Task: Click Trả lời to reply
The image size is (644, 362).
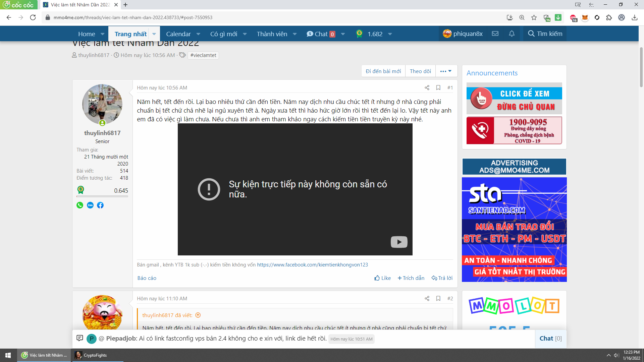Action: (442, 278)
